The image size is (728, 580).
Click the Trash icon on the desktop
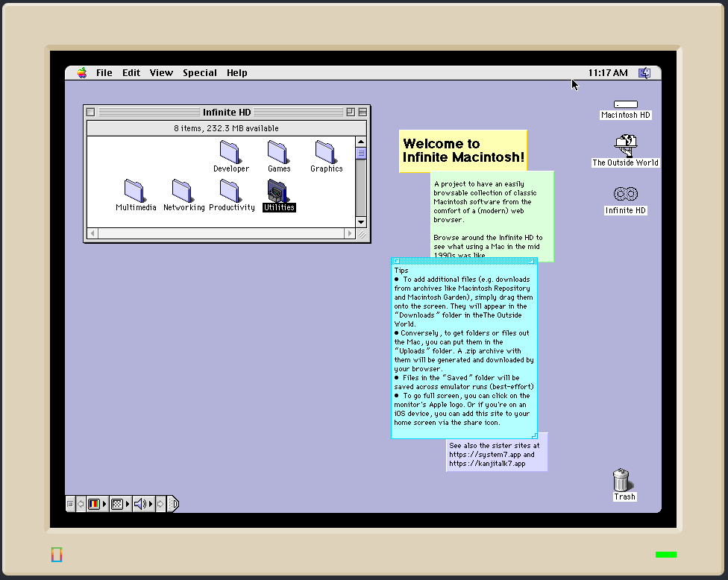[622, 480]
